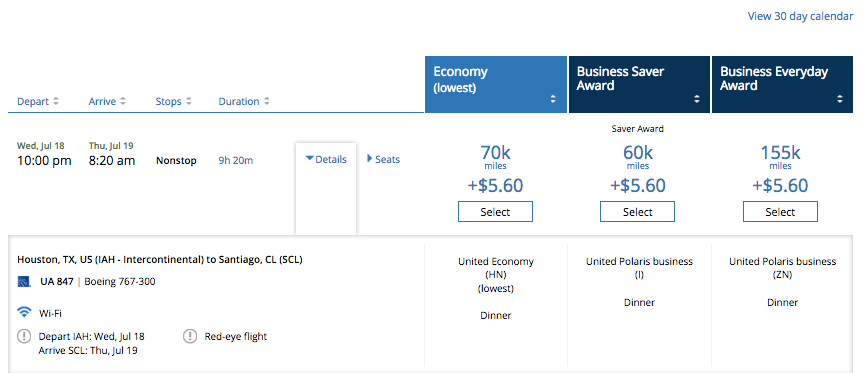Sort by Depart using its arrow icon
The width and height of the screenshot is (864, 373).
coord(56,101)
